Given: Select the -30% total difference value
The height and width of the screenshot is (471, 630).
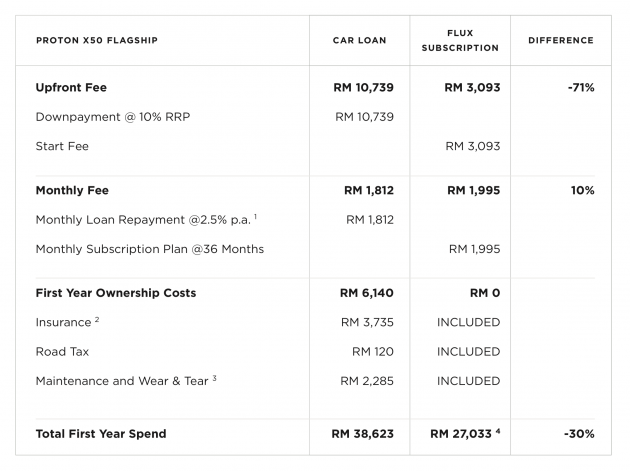Looking at the screenshot, I should [x=579, y=434].
